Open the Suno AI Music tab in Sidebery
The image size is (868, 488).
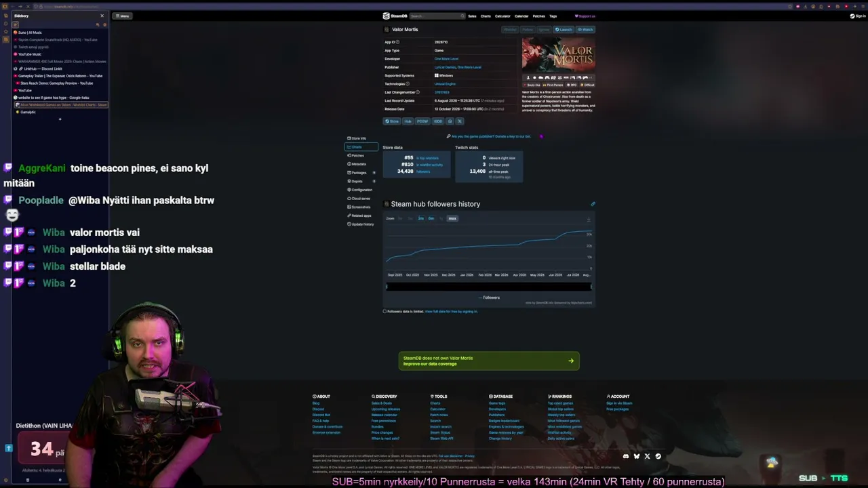[x=60, y=33]
